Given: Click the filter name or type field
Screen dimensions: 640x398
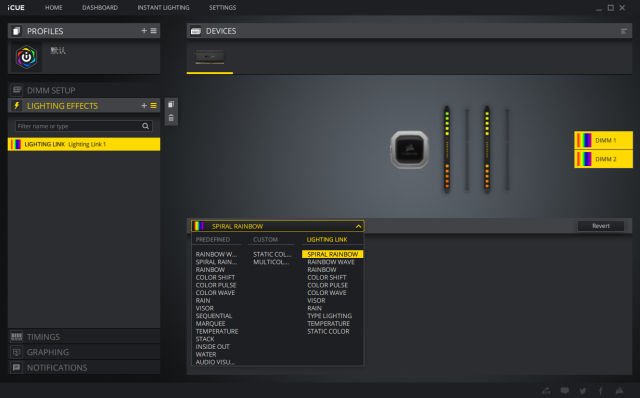Looking at the screenshot, I should (78, 126).
